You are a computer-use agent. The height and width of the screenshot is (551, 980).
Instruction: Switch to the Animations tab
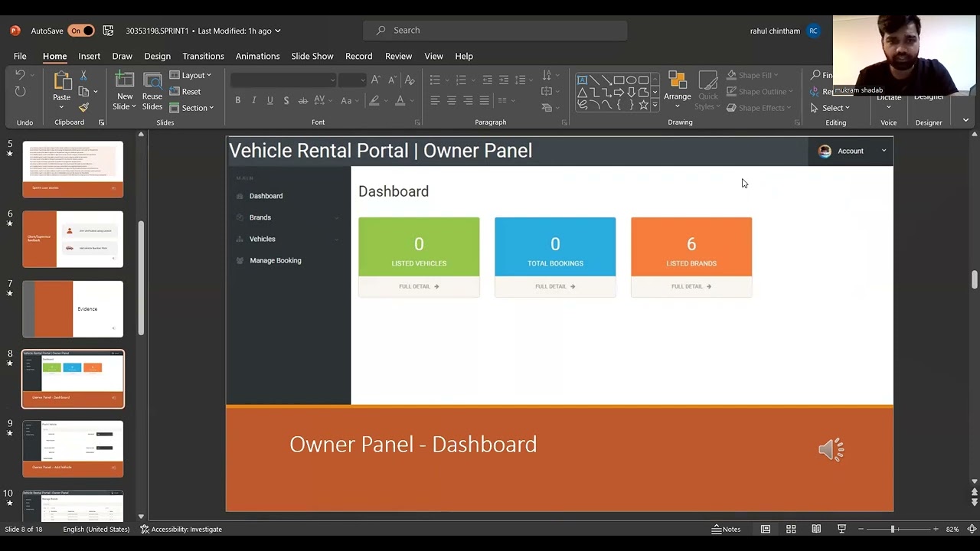(257, 56)
